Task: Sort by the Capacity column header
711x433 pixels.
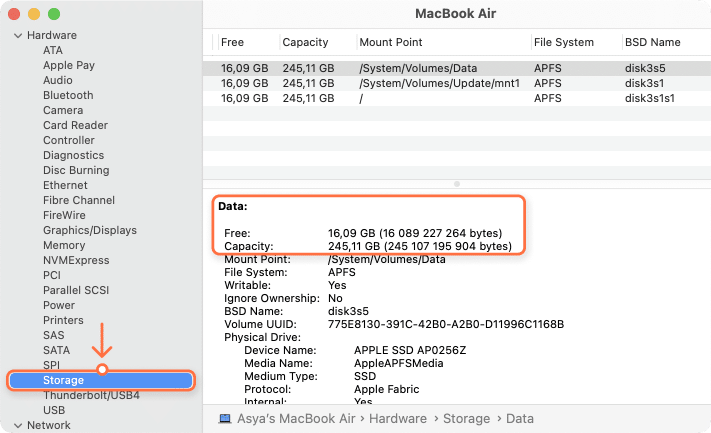Action: [305, 42]
